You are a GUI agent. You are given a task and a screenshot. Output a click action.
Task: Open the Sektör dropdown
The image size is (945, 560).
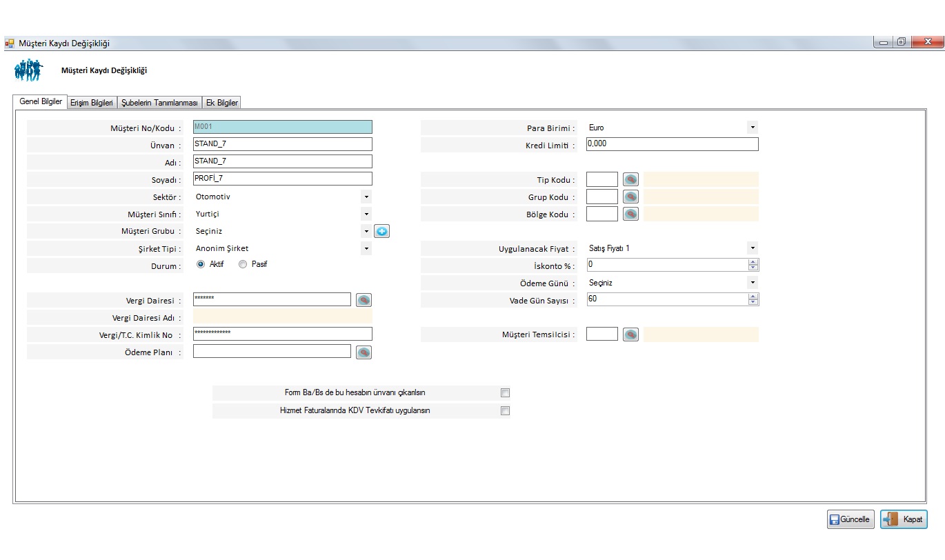tap(366, 197)
